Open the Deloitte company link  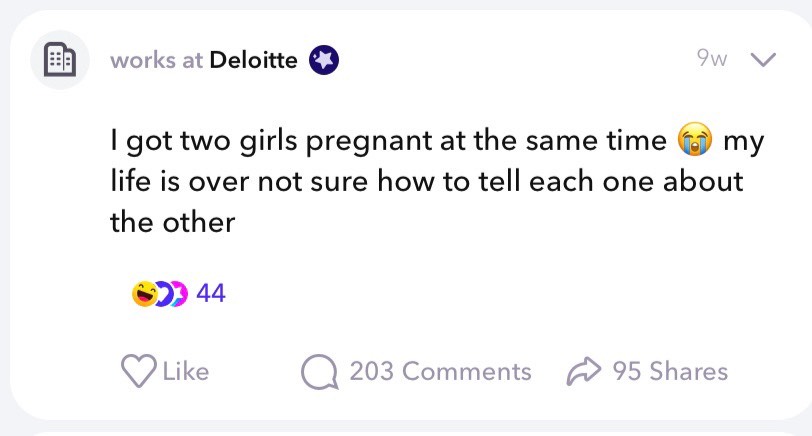tap(253, 60)
